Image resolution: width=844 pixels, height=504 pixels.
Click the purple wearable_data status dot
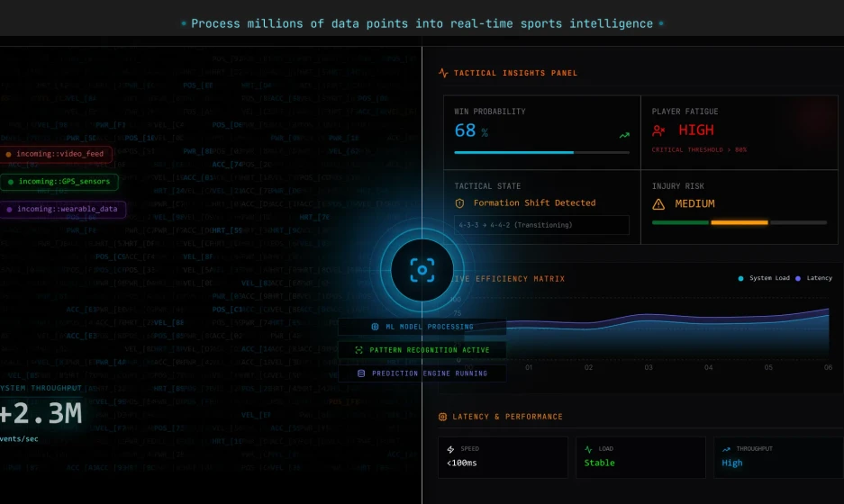[x=9, y=209]
